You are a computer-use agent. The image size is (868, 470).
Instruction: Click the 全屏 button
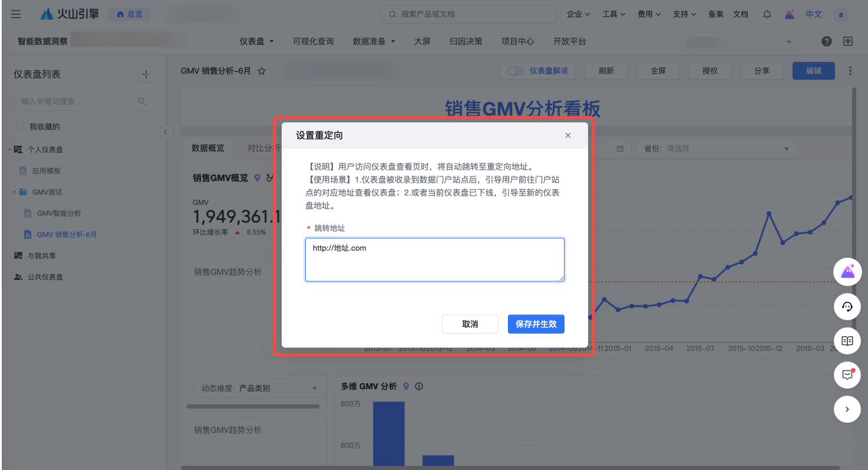pos(658,71)
